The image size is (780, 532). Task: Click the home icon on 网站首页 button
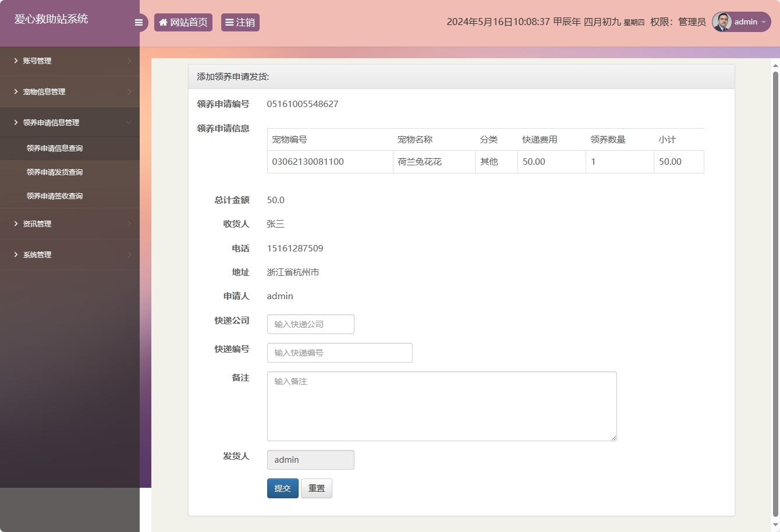click(163, 22)
